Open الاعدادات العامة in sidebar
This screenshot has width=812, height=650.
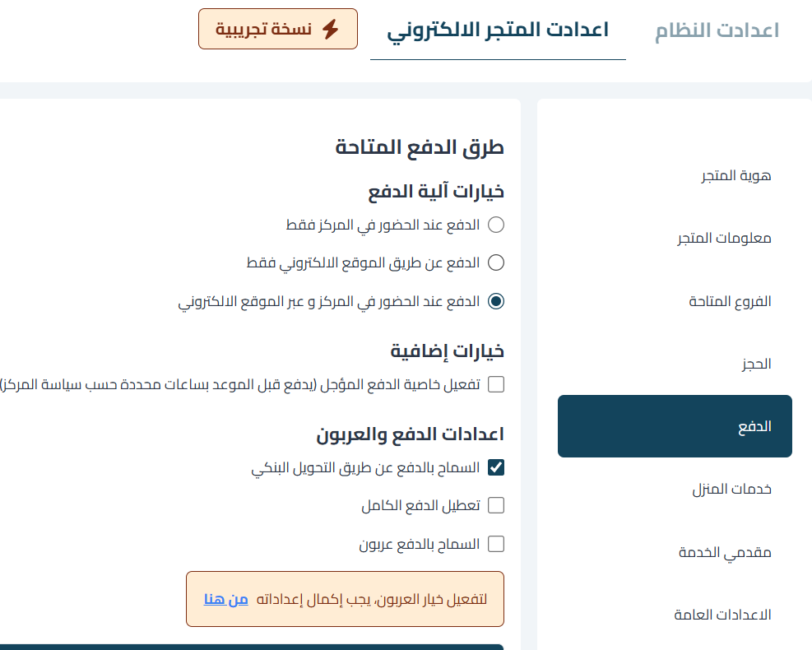click(x=722, y=615)
